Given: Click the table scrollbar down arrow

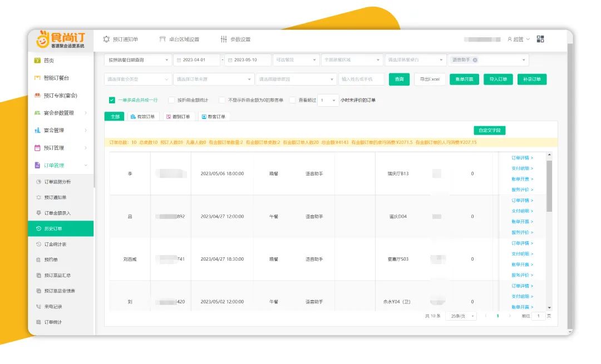Looking at the screenshot, I should 549,307.
